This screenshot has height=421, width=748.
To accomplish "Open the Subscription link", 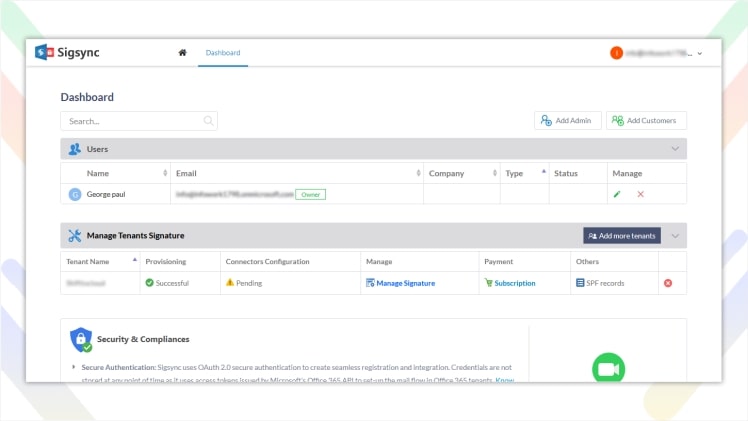I will [x=515, y=283].
